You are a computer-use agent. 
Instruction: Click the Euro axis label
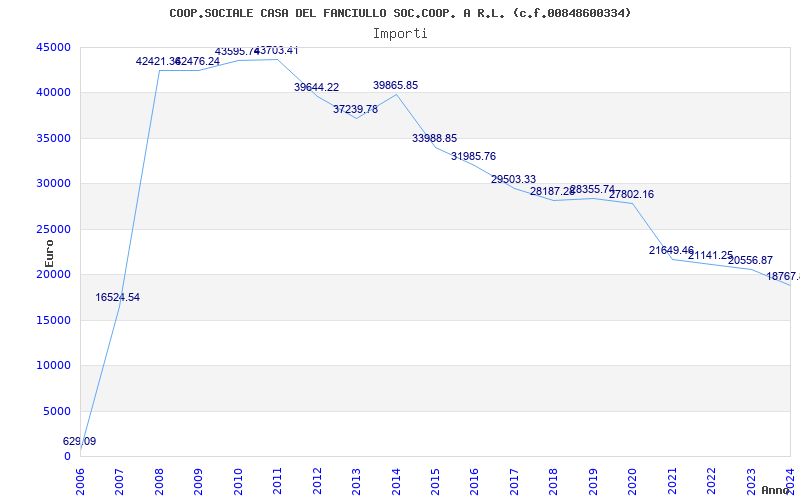coord(49,254)
